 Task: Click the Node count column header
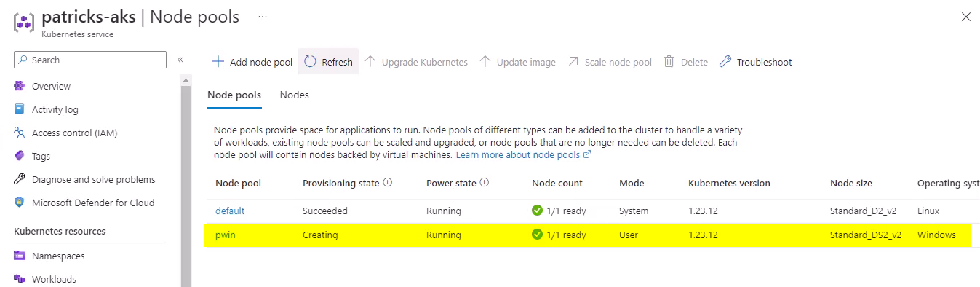(x=557, y=183)
